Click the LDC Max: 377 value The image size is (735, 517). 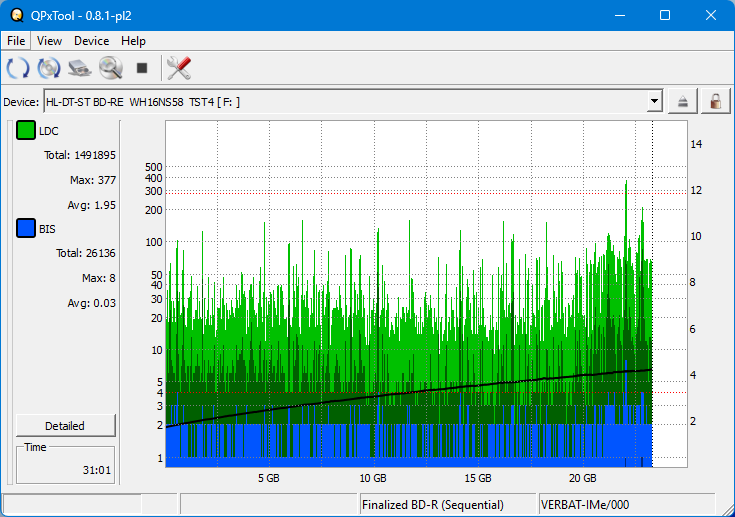[x=93, y=180]
